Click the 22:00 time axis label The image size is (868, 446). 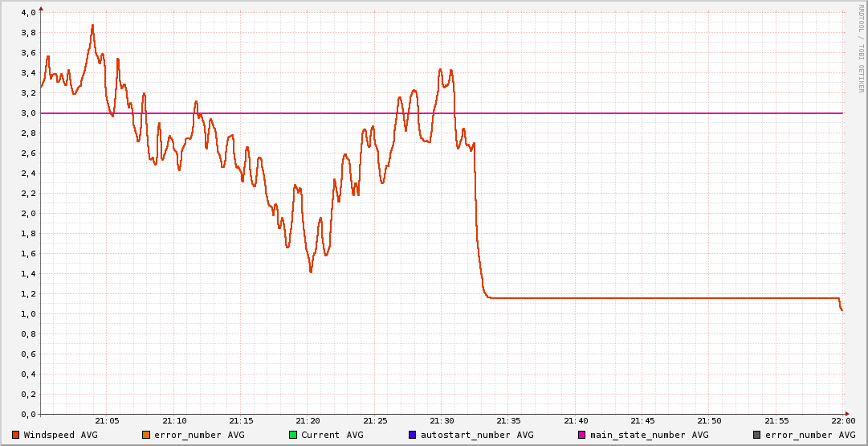pos(842,421)
